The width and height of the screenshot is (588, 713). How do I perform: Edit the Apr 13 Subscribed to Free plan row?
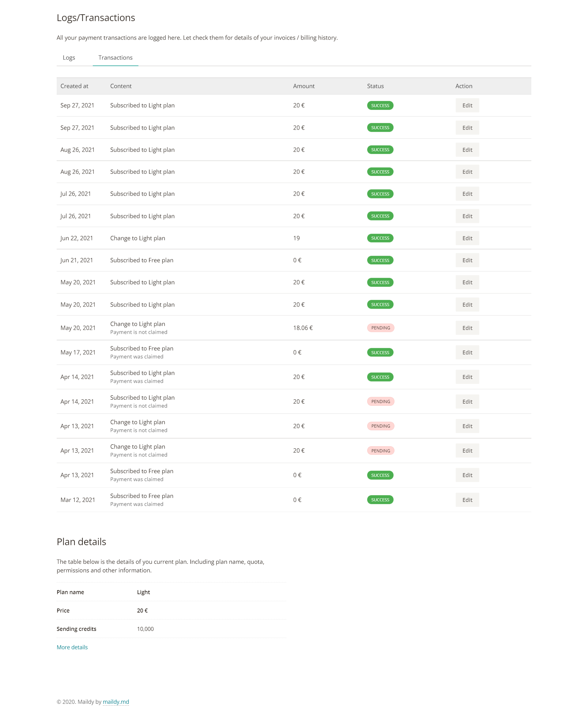coord(467,475)
